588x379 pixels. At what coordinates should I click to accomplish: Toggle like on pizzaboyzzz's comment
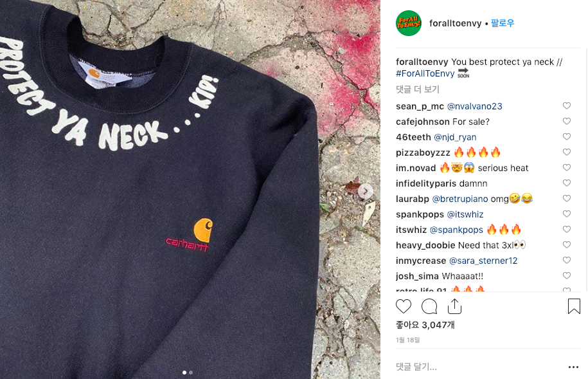click(x=567, y=152)
